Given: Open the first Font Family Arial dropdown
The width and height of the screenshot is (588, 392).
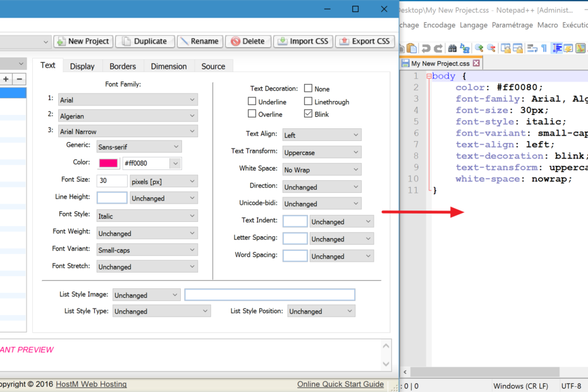Looking at the screenshot, I should pyautogui.click(x=127, y=100).
